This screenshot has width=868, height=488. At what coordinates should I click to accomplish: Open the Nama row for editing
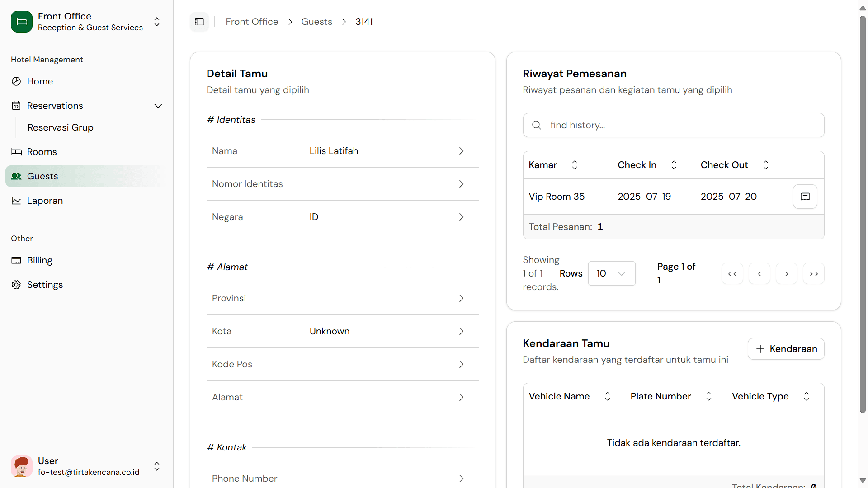342,151
